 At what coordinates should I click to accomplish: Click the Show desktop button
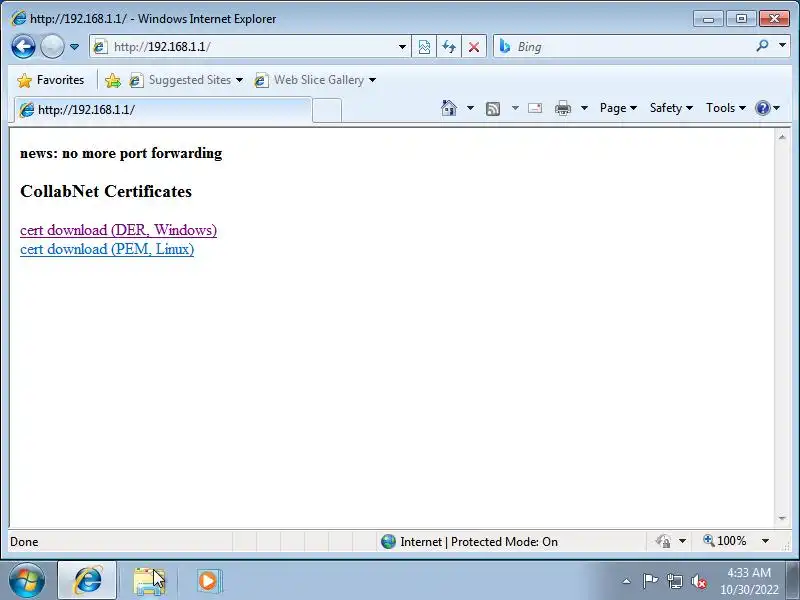[x=793, y=581]
